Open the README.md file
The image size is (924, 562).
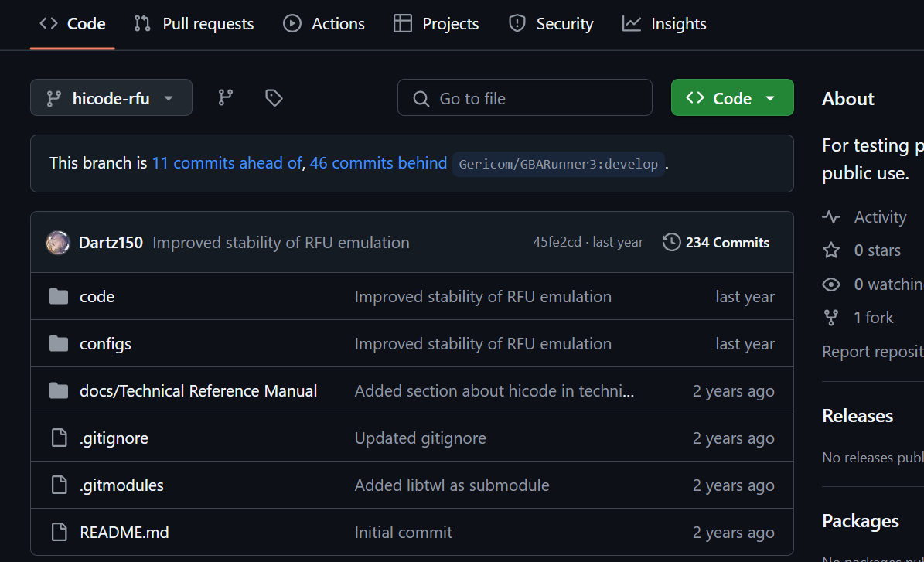click(124, 532)
